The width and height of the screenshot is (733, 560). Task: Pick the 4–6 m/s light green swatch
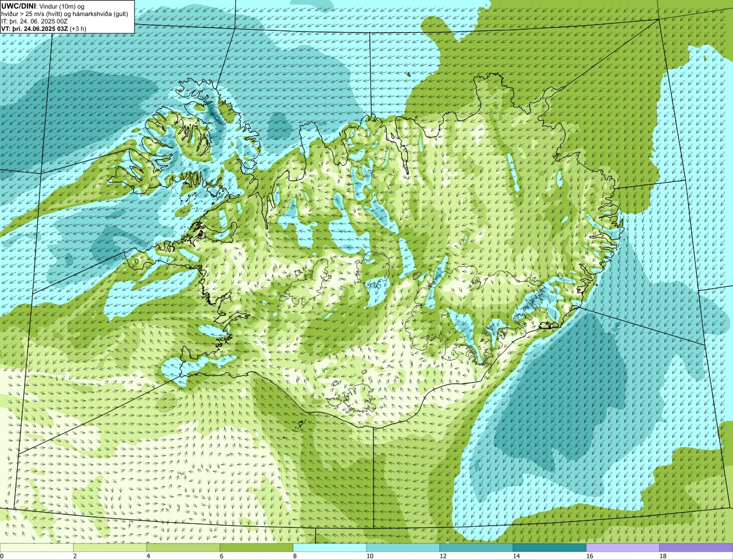183,548
